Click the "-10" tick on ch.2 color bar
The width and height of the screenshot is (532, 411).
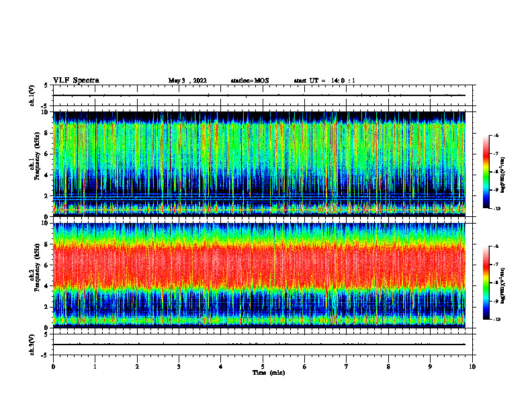[x=496, y=320]
